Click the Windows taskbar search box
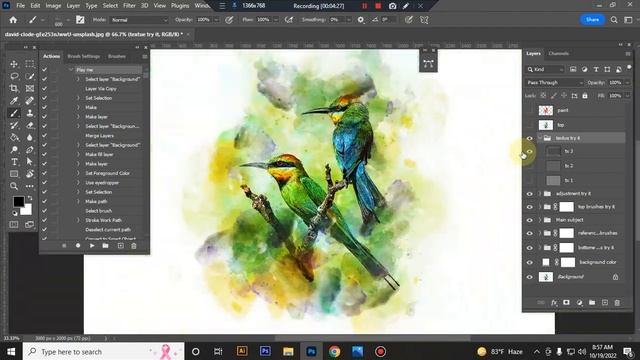The image size is (640, 360). [104, 351]
